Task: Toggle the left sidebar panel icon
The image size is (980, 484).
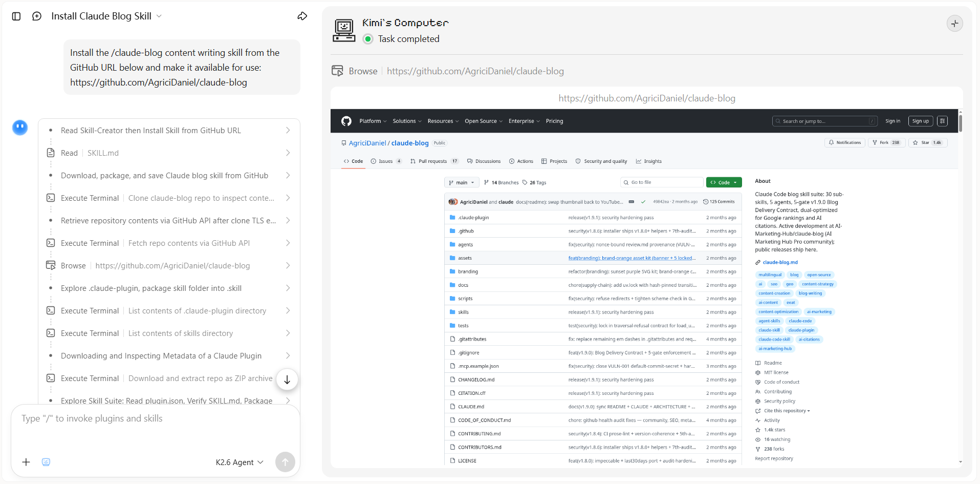Action: (16, 16)
